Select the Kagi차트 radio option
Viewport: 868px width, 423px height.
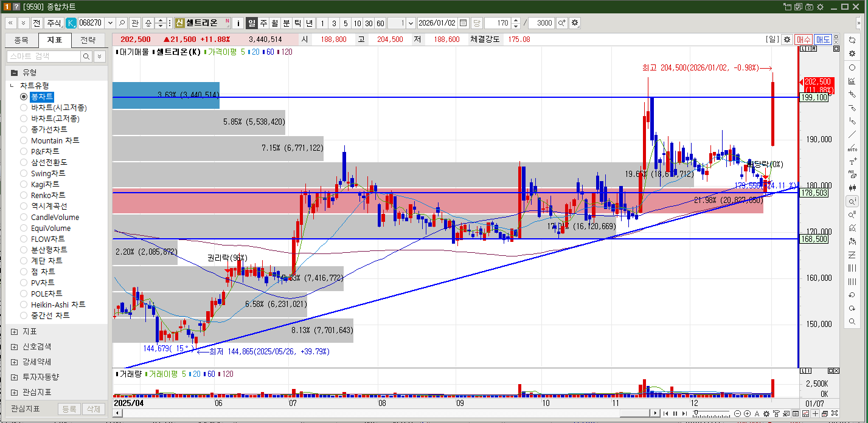click(x=24, y=184)
